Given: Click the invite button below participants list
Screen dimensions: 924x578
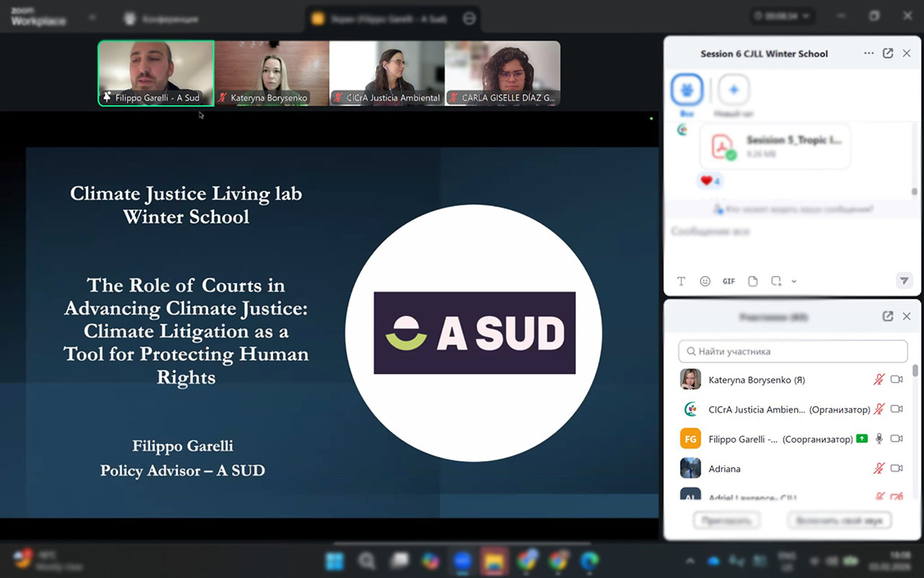Looking at the screenshot, I should (727, 520).
